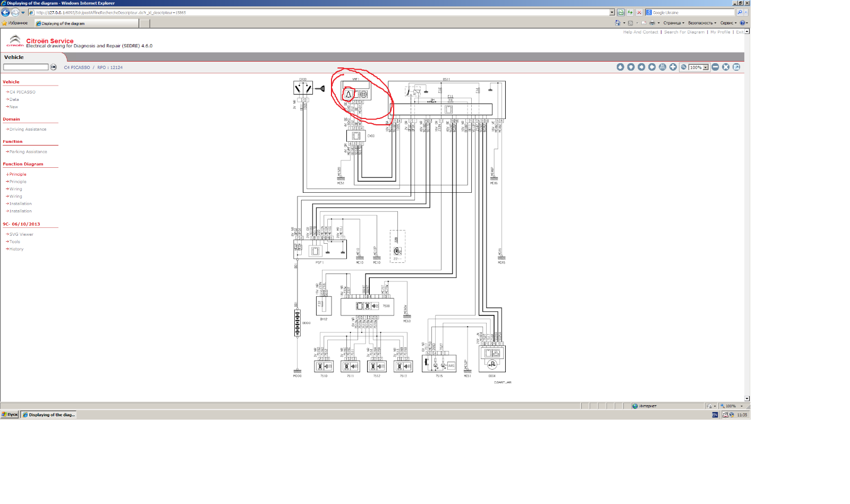Viewport: 850px width, 504px height.
Task: Open the Страница menu
Action: 674,23
